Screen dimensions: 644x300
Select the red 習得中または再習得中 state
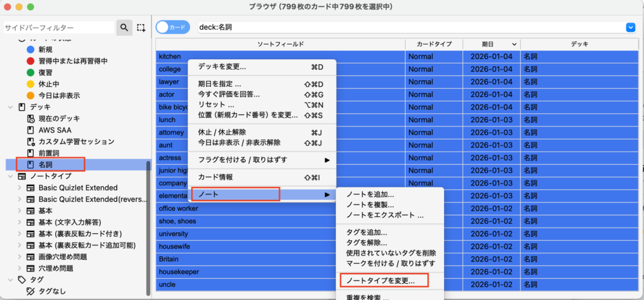(30, 61)
